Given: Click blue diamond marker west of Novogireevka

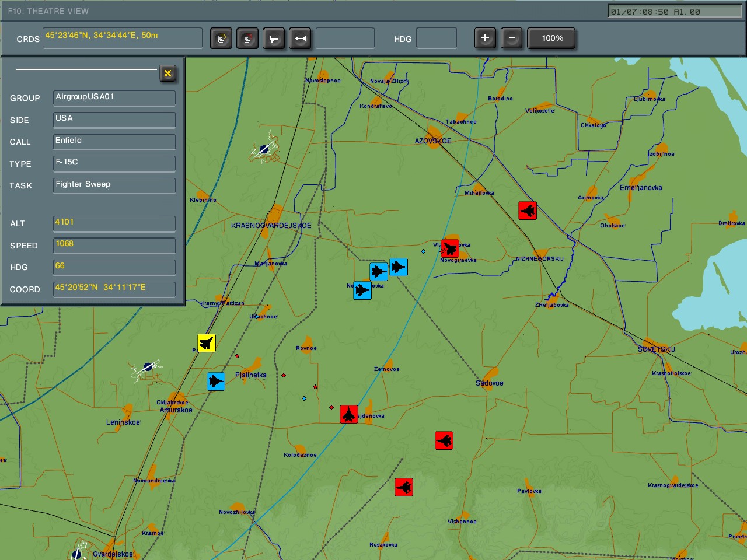Looking at the screenshot, I should click(x=423, y=251).
